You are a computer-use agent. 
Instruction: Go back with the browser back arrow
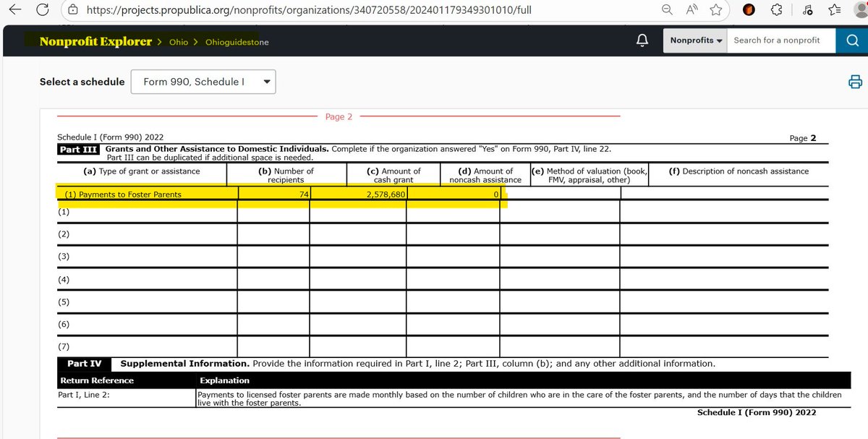[x=16, y=10]
